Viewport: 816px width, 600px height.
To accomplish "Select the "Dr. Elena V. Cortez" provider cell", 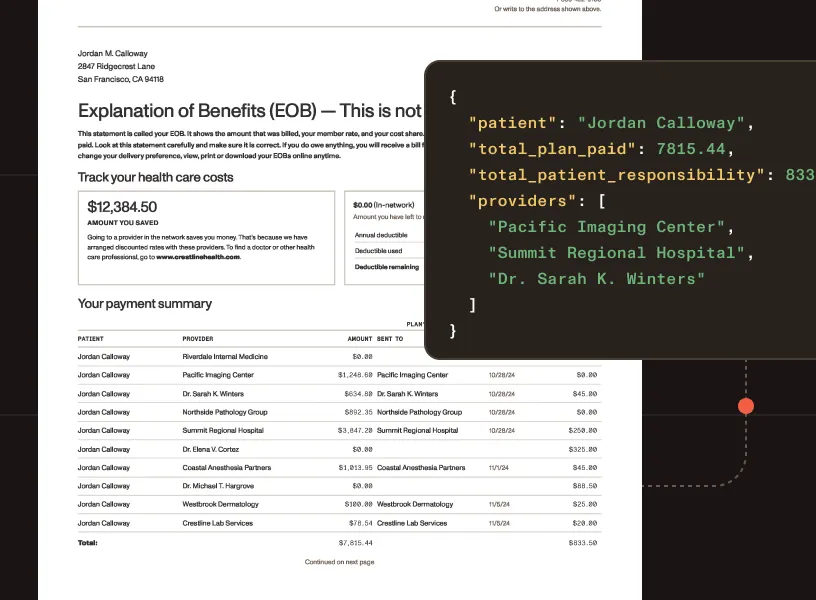I will coord(210,450).
